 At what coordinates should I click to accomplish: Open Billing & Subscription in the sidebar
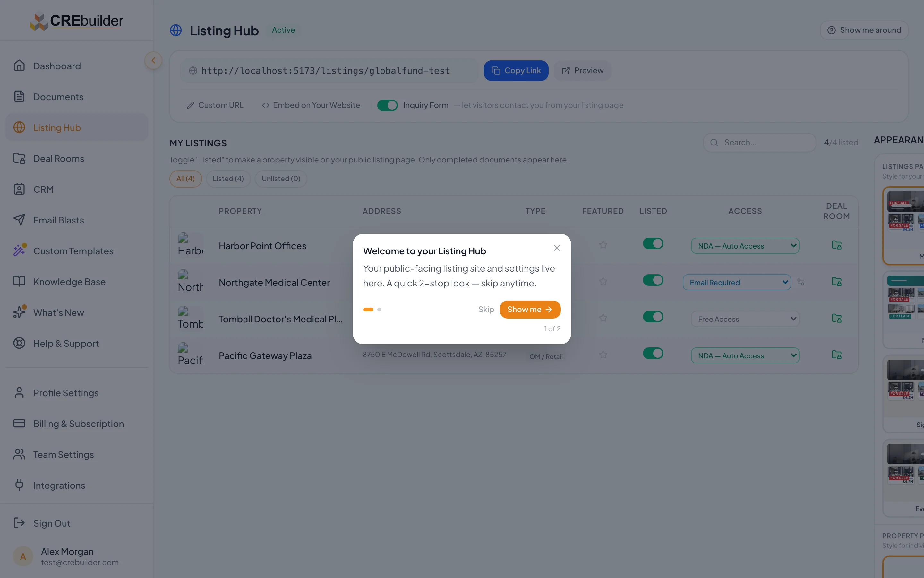coord(77,424)
